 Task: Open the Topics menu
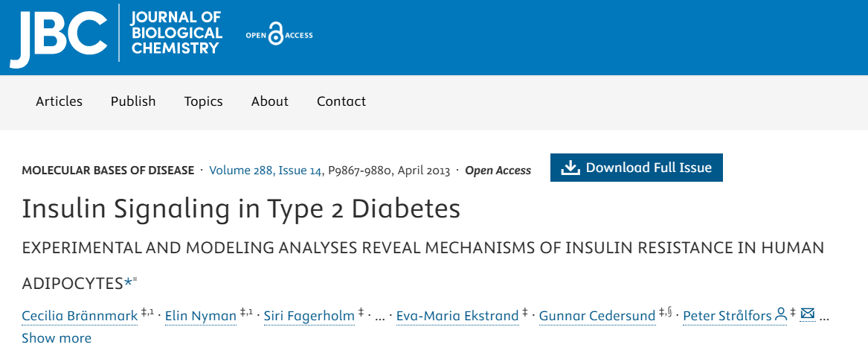(x=204, y=101)
